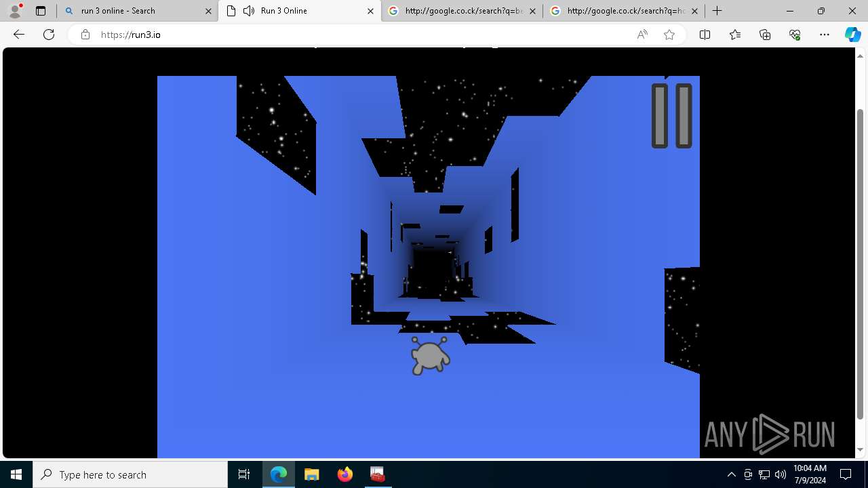Add this page to favorites
This screenshot has width=868, height=488.
(x=669, y=35)
